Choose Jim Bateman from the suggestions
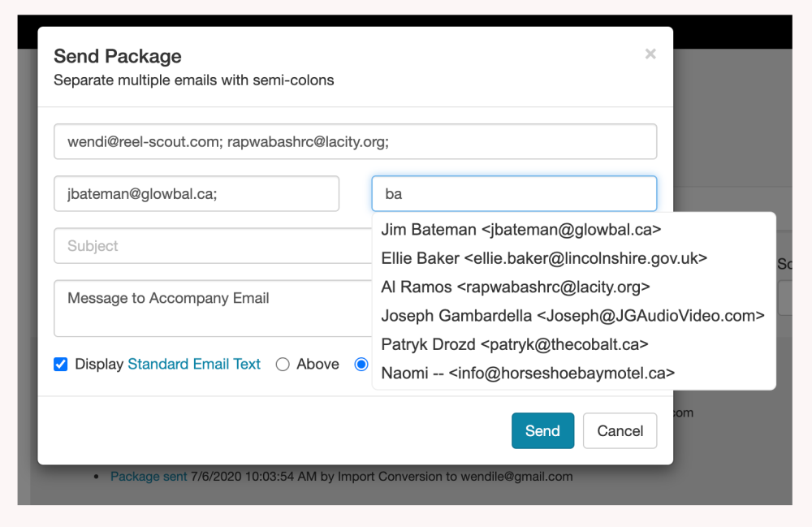This screenshot has width=812, height=527. (520, 230)
